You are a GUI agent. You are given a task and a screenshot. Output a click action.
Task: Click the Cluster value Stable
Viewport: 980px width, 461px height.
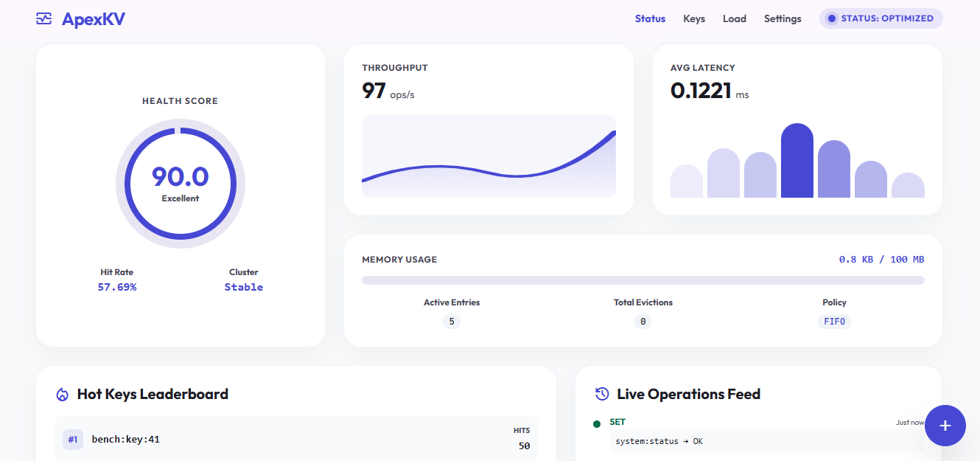(244, 287)
